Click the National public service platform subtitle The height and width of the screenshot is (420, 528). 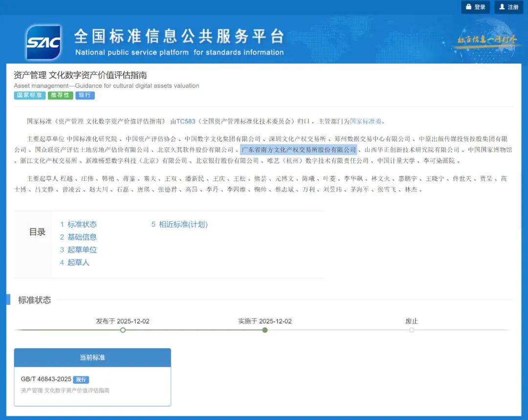(179, 52)
